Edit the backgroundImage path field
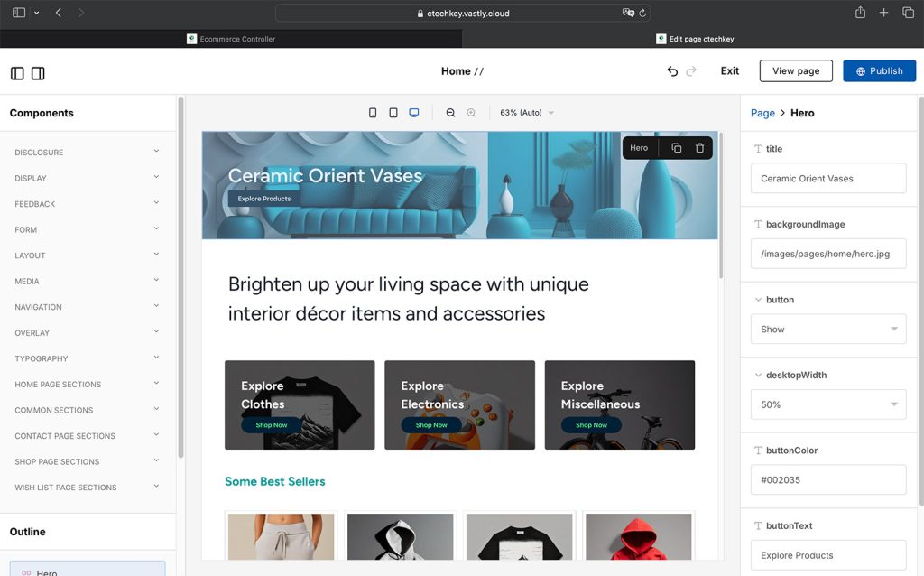Screen dimensions: 924x576 pyautogui.click(x=828, y=254)
